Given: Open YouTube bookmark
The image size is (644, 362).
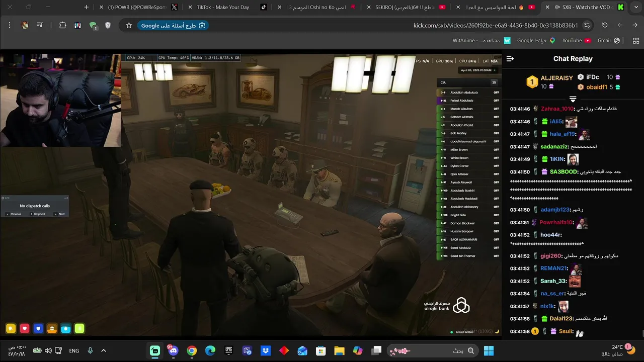Looking at the screenshot, I should coord(576,41).
